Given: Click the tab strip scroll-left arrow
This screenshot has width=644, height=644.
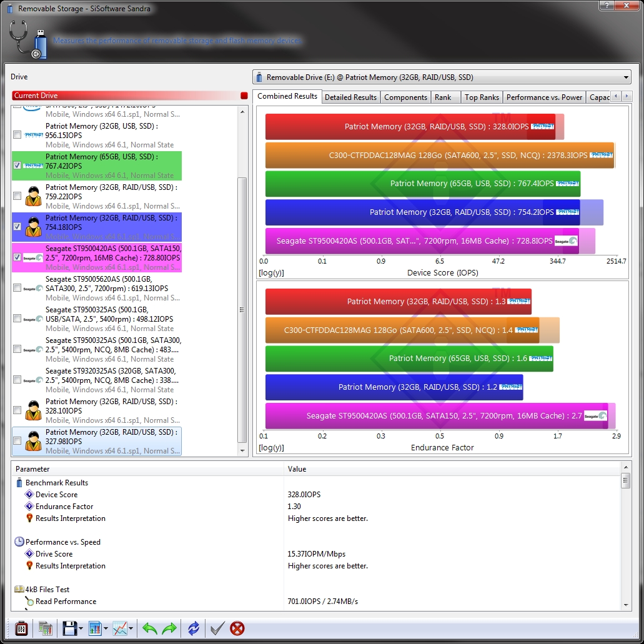Looking at the screenshot, I should coord(616,97).
